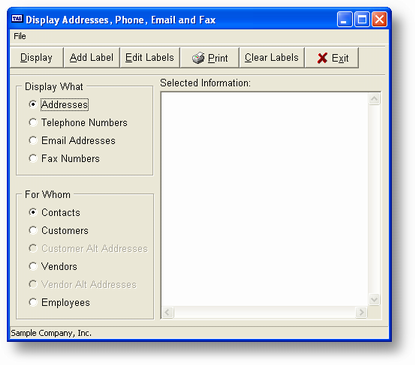415x365 pixels.
Task: Select the Addresses radio option
Action: tap(58, 104)
